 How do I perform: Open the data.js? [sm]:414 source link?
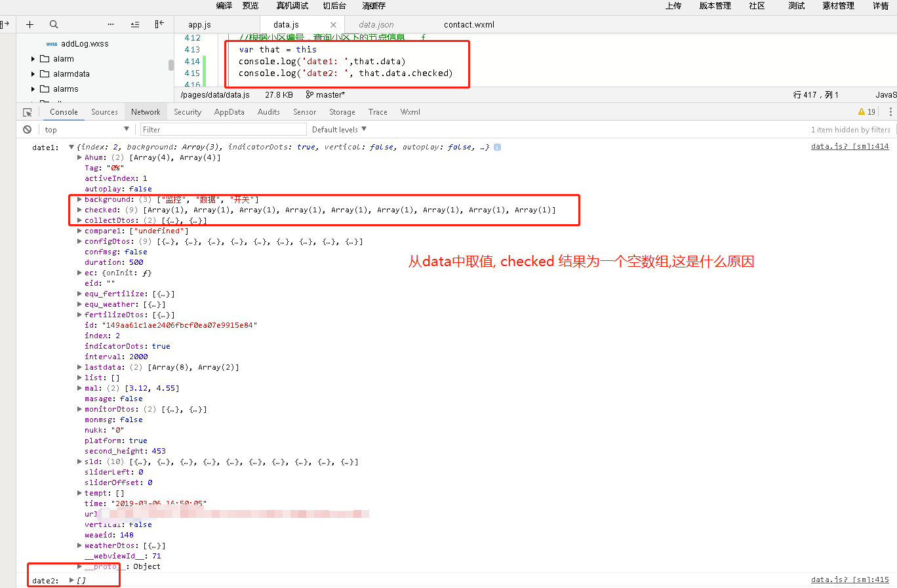click(850, 146)
